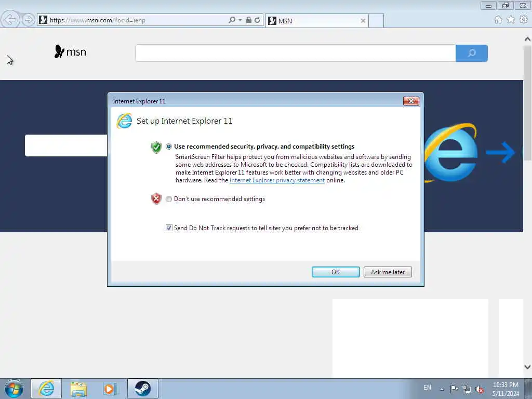
Task: Open the Tools gear menu
Action: pyautogui.click(x=524, y=20)
